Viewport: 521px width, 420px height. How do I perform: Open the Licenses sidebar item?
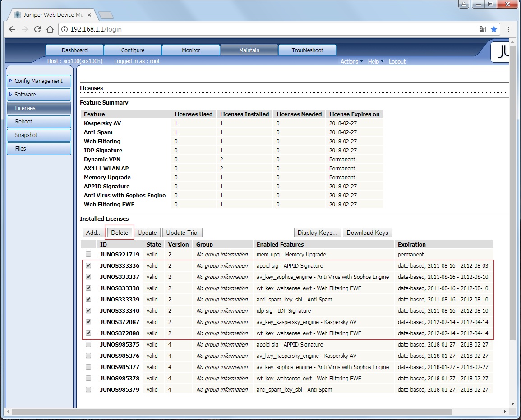click(39, 108)
